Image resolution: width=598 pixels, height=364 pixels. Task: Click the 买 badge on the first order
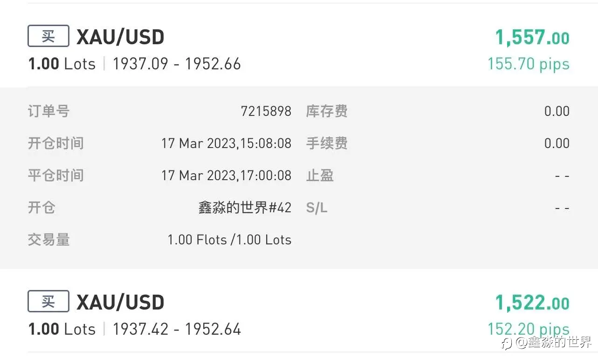(48, 36)
